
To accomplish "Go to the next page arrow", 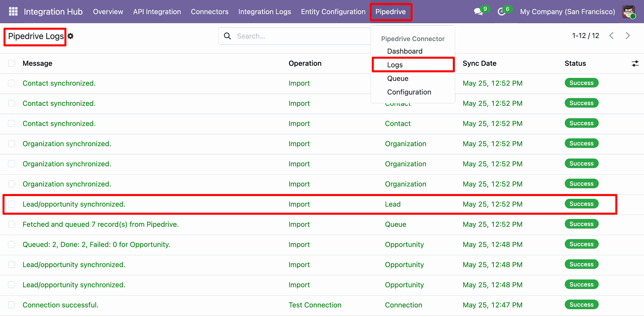I will point(628,36).
